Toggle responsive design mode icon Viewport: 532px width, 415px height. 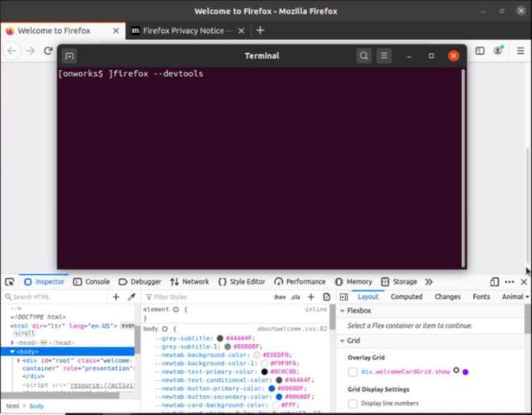click(x=494, y=282)
